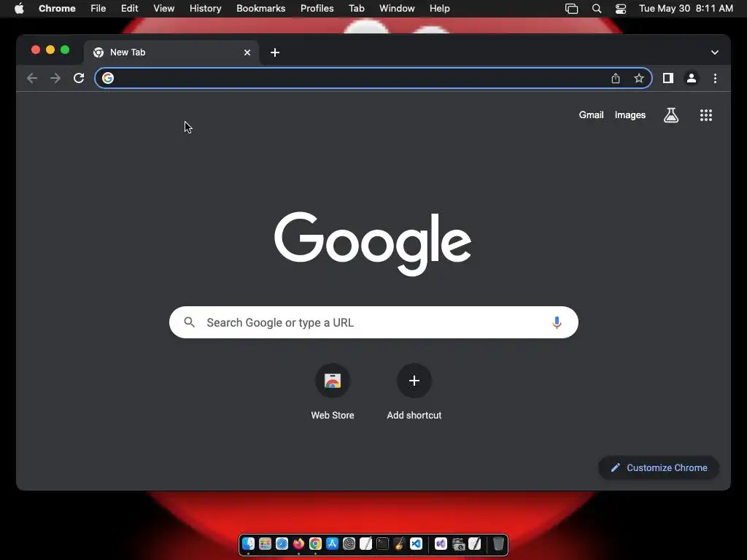Open purple Visual Studio icon in Dock
This screenshot has height=560, width=747.
coord(441,544)
